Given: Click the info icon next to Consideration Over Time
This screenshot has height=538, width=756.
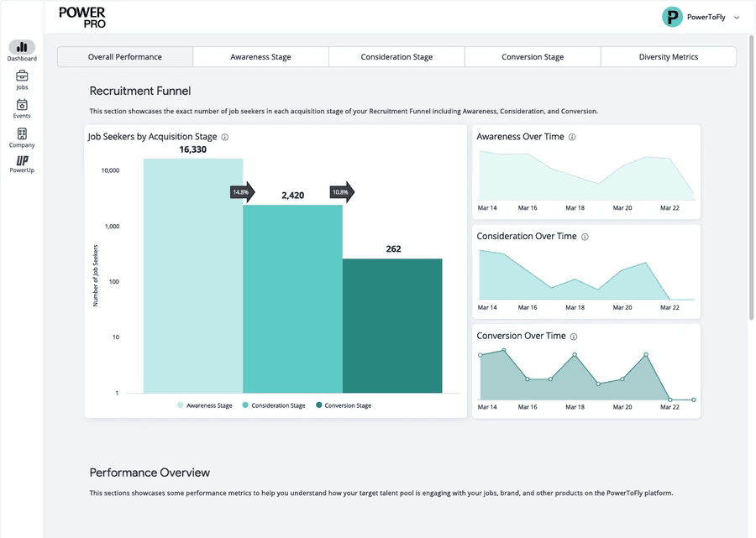Looking at the screenshot, I should pos(585,237).
